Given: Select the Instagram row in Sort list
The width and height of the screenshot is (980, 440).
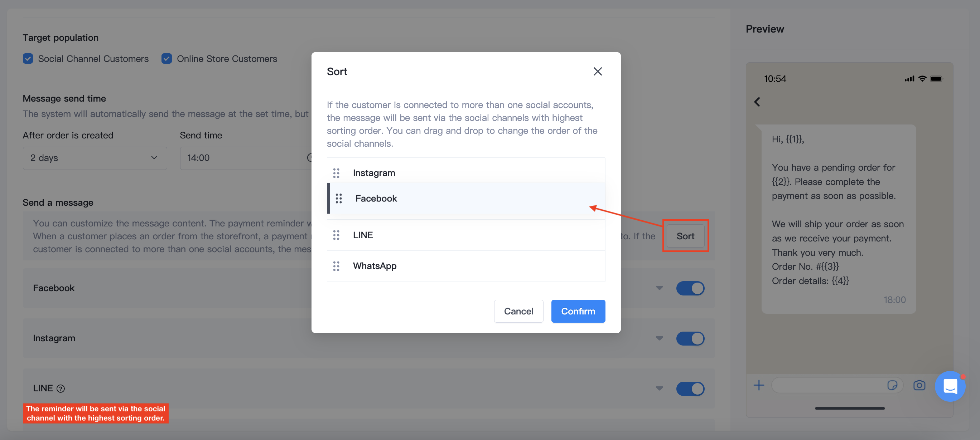Looking at the screenshot, I should click(465, 171).
